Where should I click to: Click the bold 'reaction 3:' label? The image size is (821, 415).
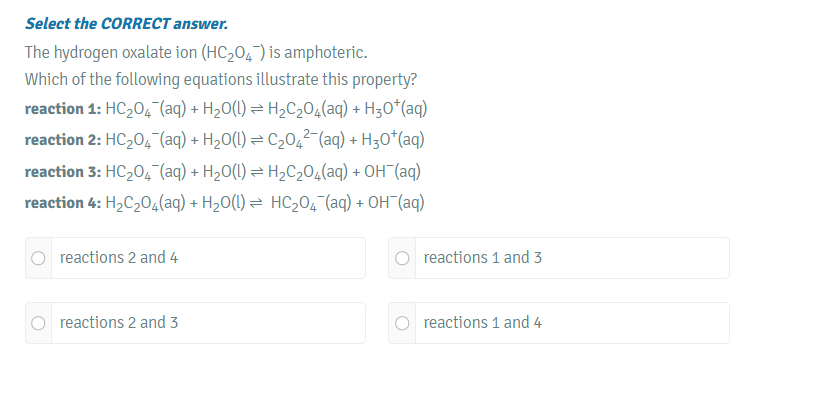(x=60, y=171)
